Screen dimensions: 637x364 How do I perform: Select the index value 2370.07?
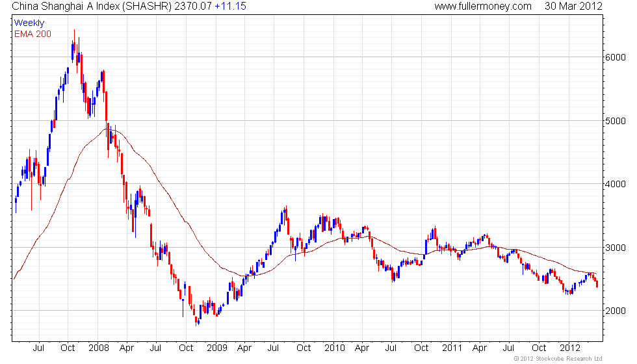tap(193, 6)
